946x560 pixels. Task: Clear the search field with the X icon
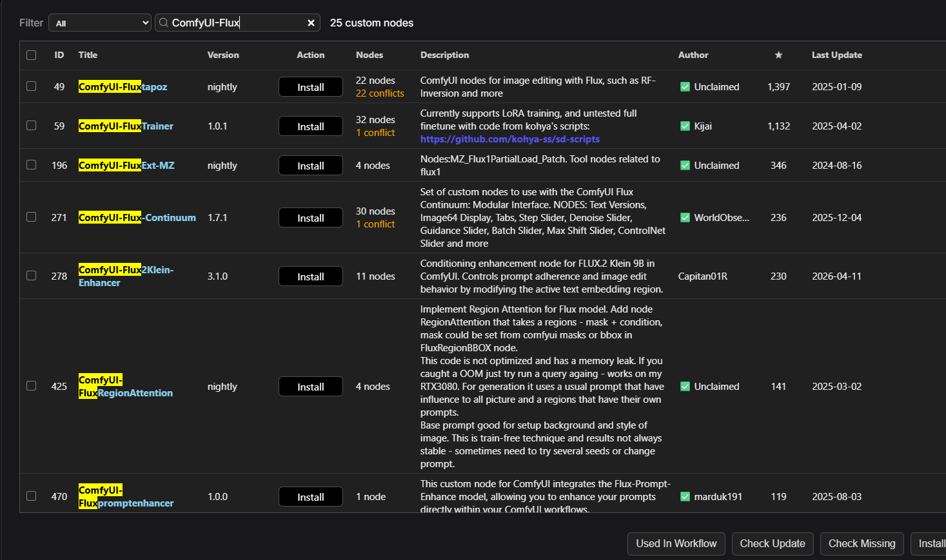[311, 23]
